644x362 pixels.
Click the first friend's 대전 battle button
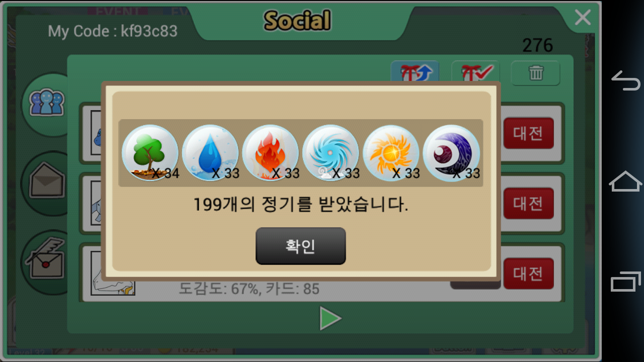pos(528,133)
